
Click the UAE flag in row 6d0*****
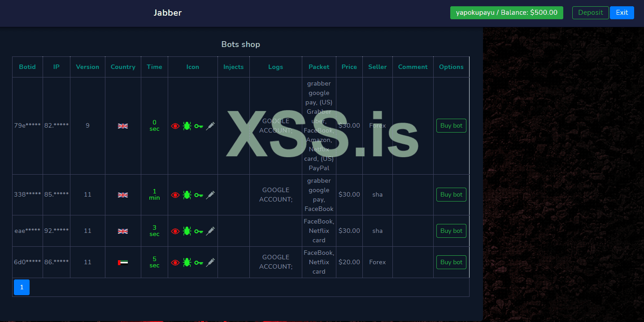[123, 262]
